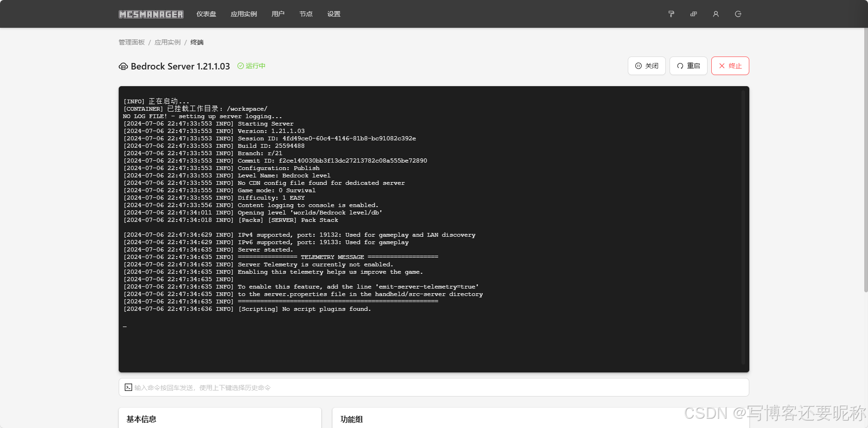868x428 pixels.
Task: Click the 'Game mode: 0 Survival' line
Action: [x=219, y=190]
